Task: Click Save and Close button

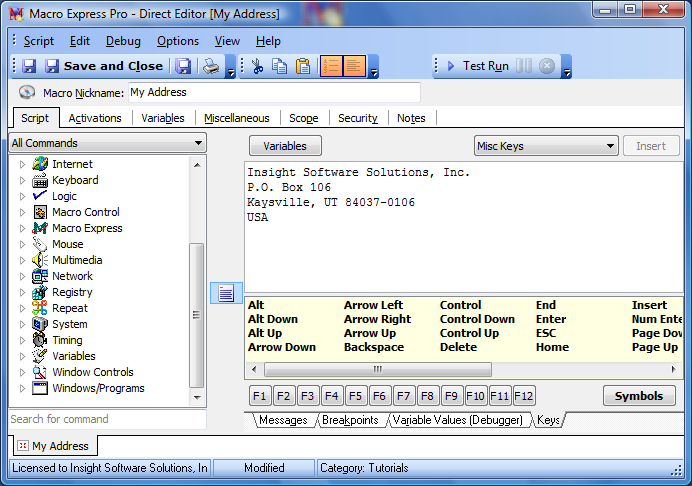Action: pos(104,66)
